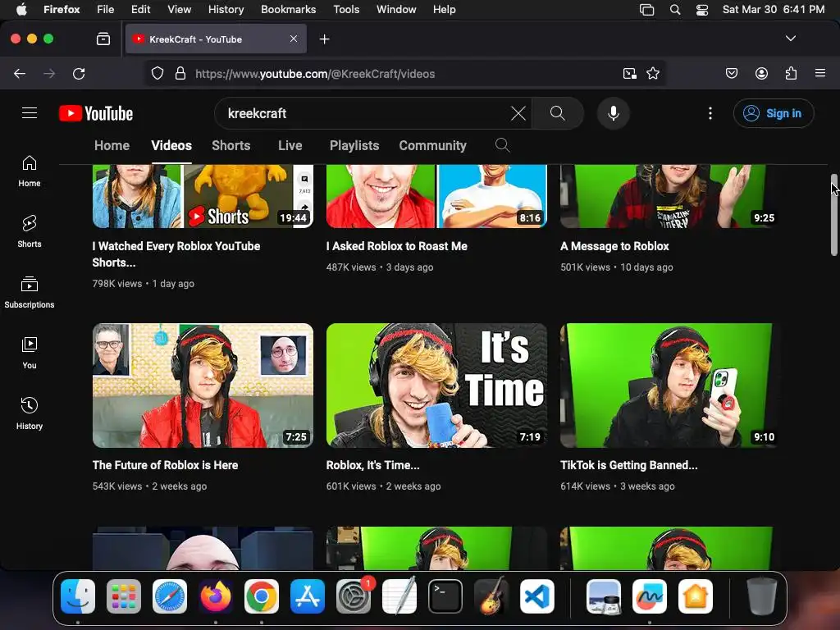Open the Tools menu

(346, 10)
